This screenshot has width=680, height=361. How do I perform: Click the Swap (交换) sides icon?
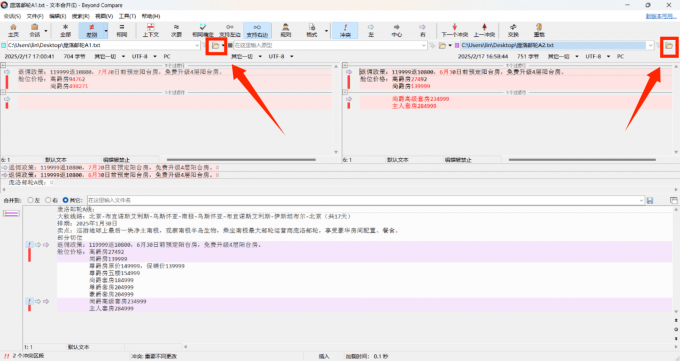[513, 30]
